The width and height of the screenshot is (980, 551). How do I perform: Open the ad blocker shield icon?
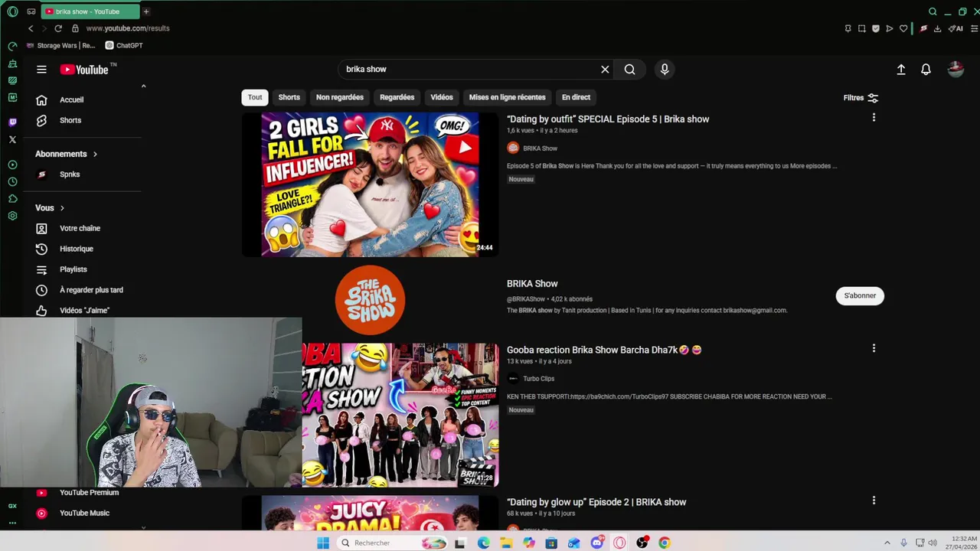click(x=875, y=28)
